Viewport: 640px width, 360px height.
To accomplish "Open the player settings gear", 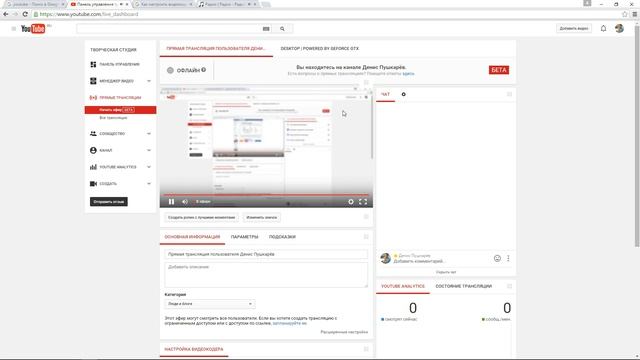I will coord(351,202).
